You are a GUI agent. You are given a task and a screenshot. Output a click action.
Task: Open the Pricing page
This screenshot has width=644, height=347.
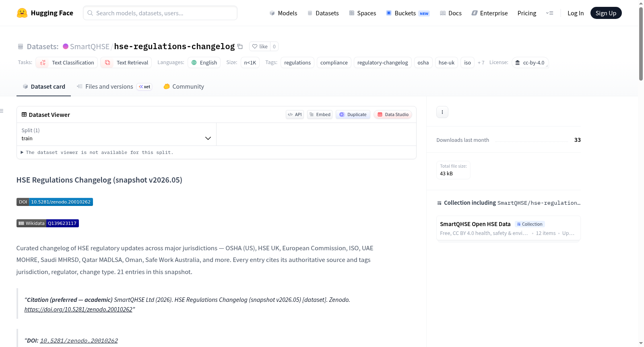click(x=527, y=13)
